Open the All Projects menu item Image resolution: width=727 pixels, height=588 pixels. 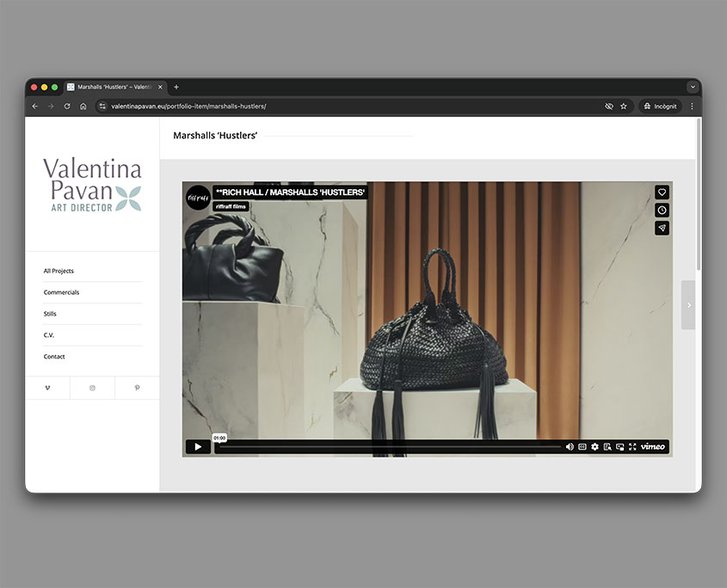tap(59, 271)
